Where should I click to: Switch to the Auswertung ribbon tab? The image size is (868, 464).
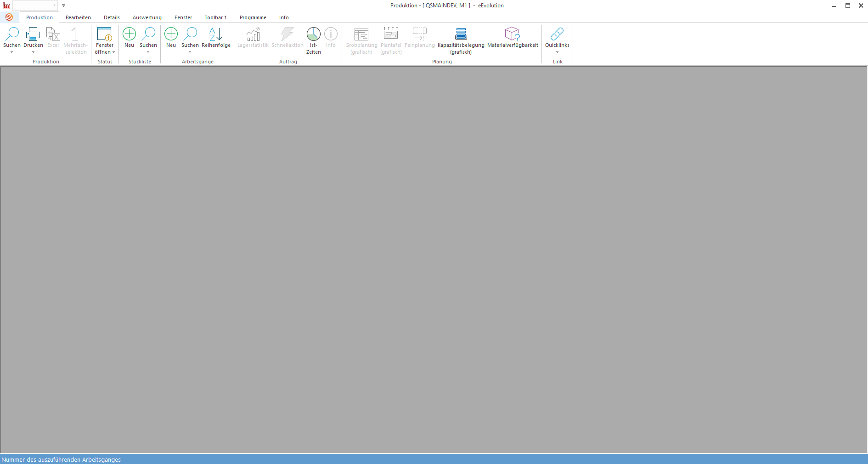click(147, 17)
